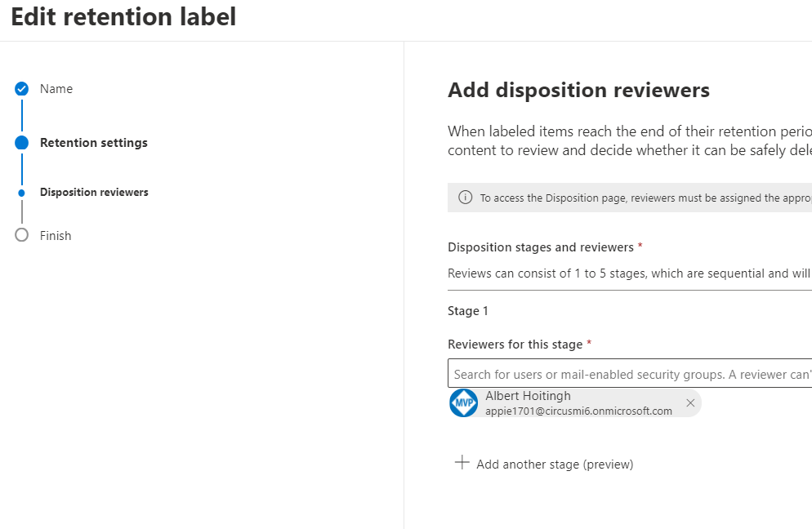Screen dimensions: 812x529
Task: Click the Retention settings step circle
Action: tap(22, 143)
